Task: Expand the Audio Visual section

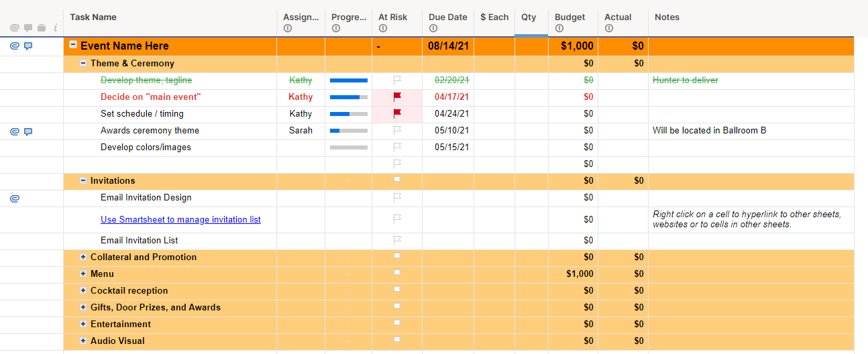Action: coord(83,341)
